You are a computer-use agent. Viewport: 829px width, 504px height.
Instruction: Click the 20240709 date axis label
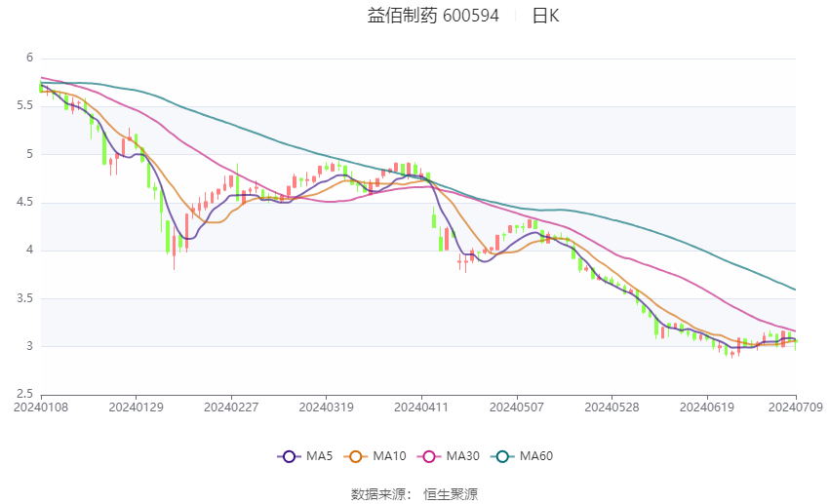(x=796, y=407)
